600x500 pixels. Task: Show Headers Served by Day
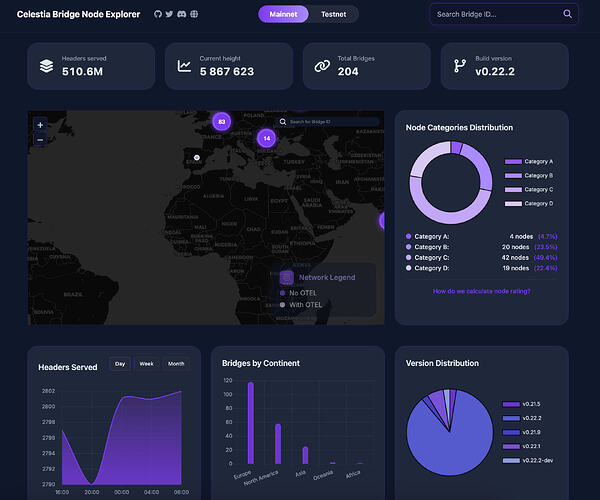120,364
